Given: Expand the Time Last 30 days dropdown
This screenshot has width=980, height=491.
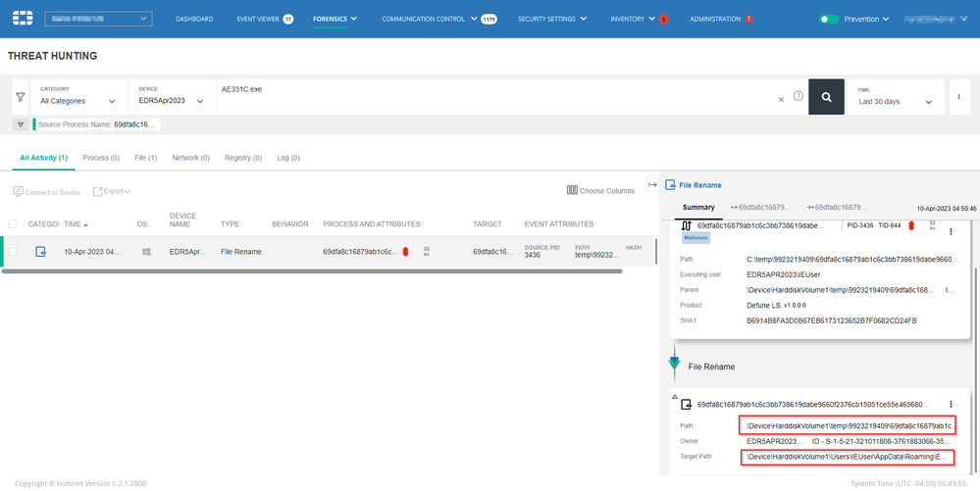Looking at the screenshot, I should click(x=897, y=101).
